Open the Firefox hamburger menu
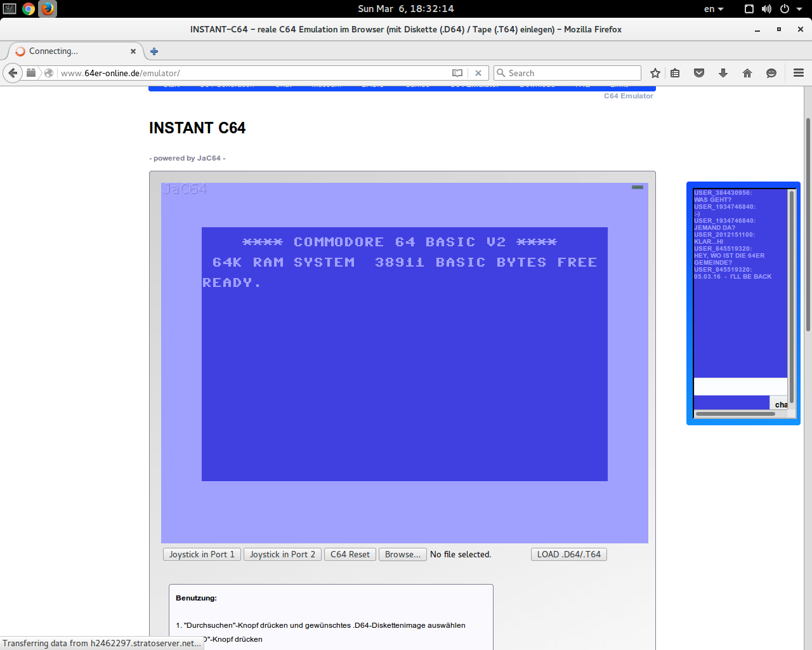 [799, 73]
